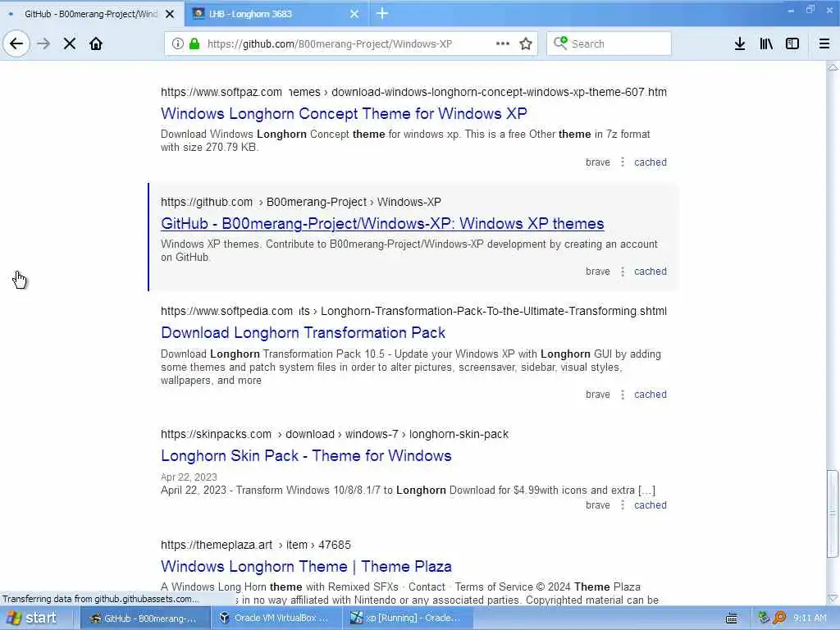This screenshot has height=630, width=840.
Task: Open the home page via the house icon
Action: [x=96, y=43]
